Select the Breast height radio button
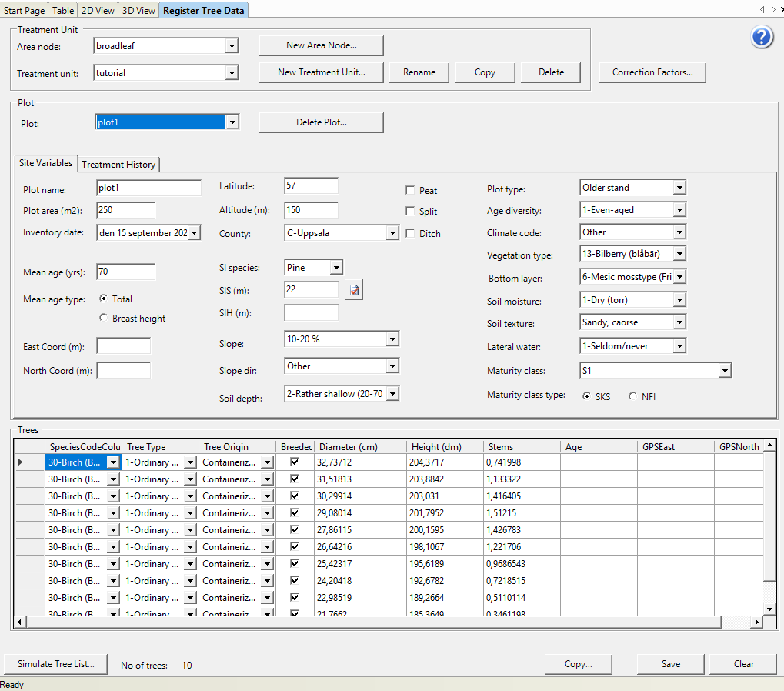Viewport: 784px width, 691px height. (x=104, y=318)
